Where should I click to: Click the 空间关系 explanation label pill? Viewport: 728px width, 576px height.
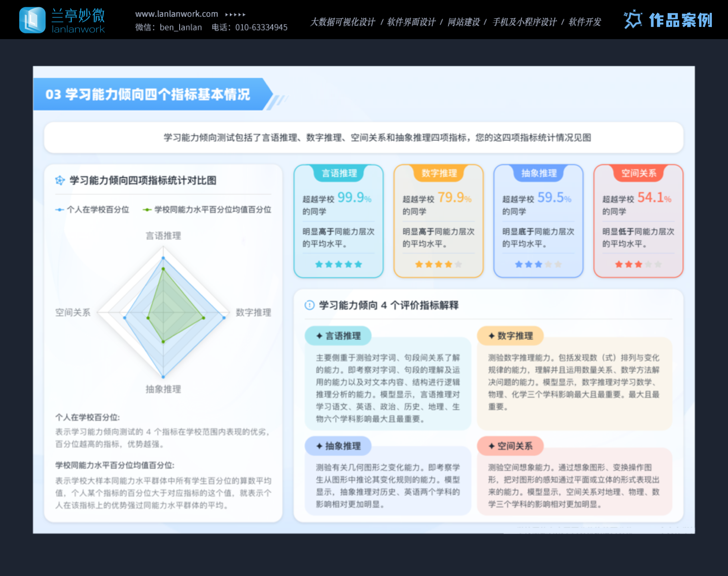[510, 446]
